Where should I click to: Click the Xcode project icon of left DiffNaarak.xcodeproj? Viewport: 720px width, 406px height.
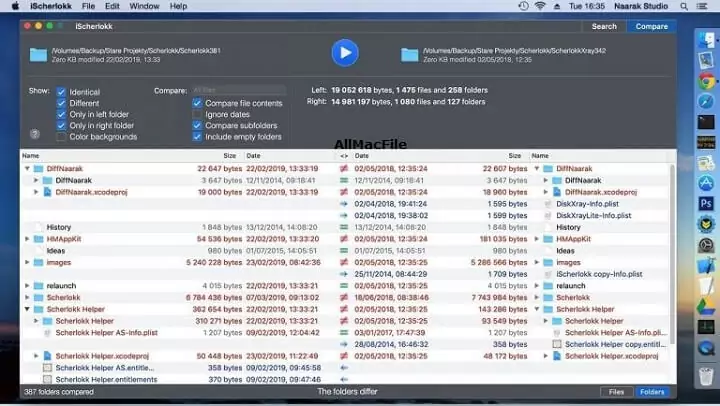click(x=47, y=192)
